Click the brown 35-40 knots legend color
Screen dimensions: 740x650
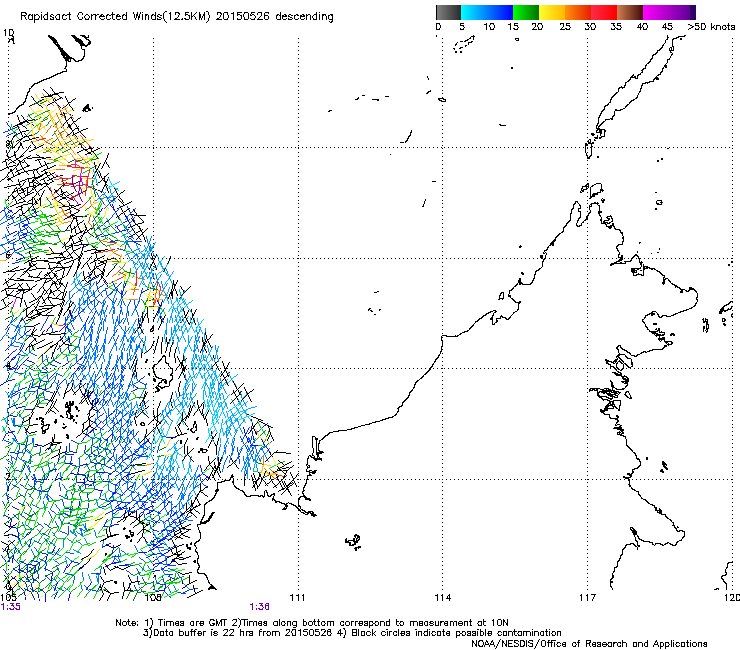click(630, 12)
